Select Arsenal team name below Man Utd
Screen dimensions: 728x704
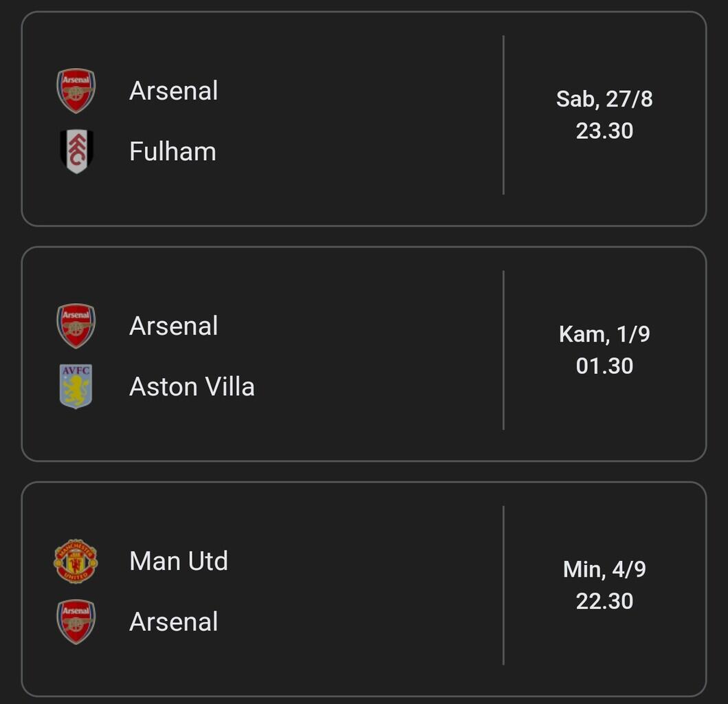[173, 621]
